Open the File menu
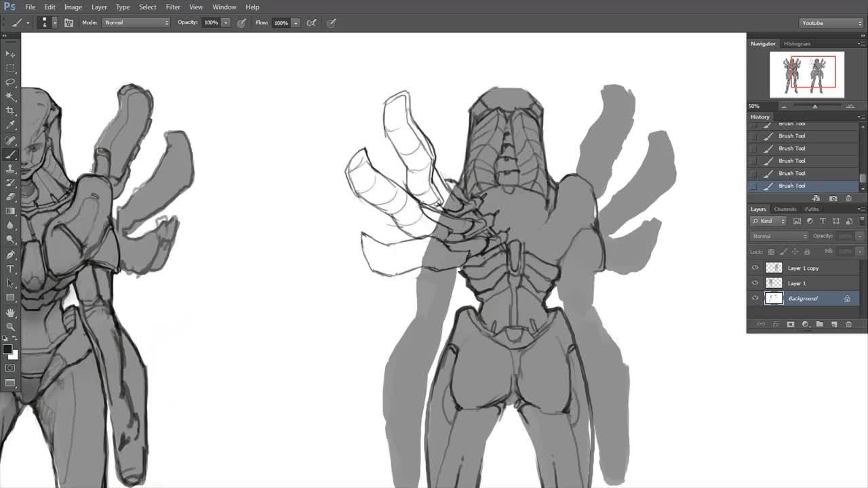Viewport: 868px width, 488px height. (31, 7)
